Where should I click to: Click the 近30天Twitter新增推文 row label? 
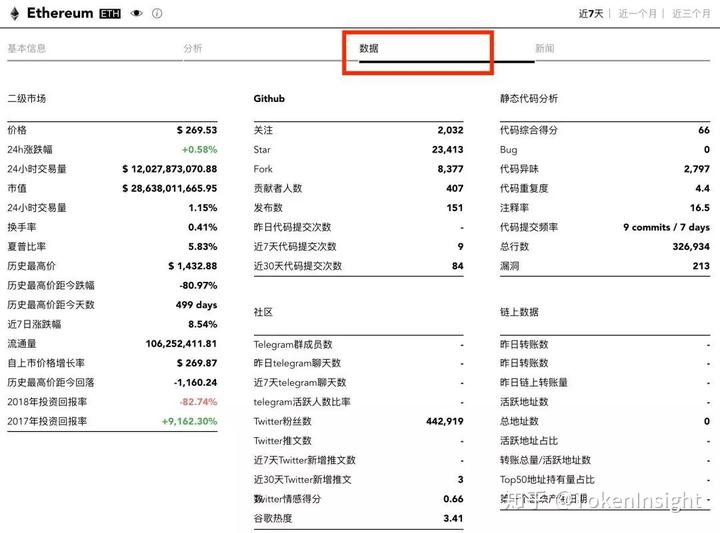click(303, 479)
